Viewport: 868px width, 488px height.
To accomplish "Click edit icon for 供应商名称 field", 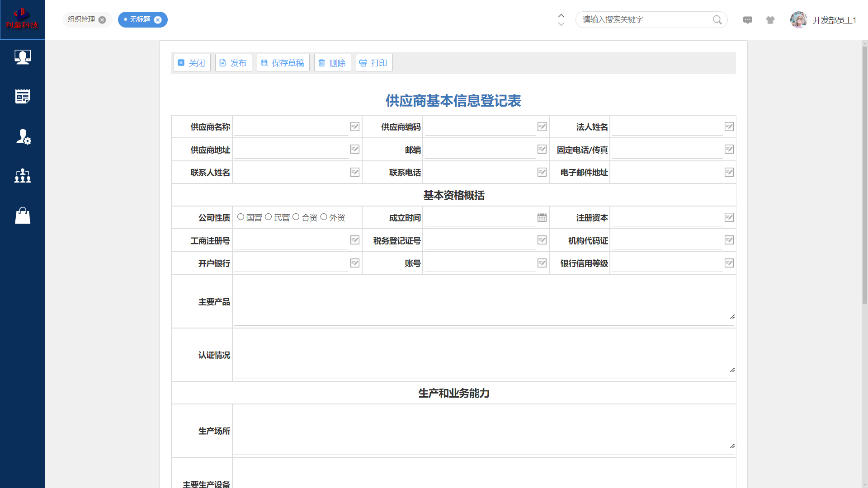I will point(355,127).
